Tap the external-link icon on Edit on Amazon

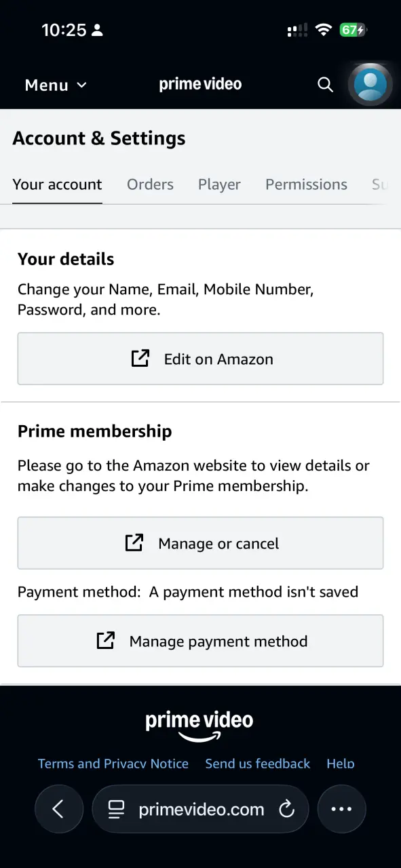coord(140,359)
